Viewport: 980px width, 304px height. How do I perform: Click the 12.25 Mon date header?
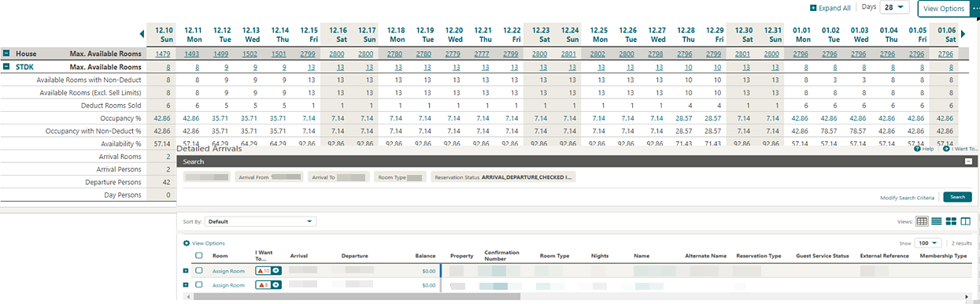598,34
